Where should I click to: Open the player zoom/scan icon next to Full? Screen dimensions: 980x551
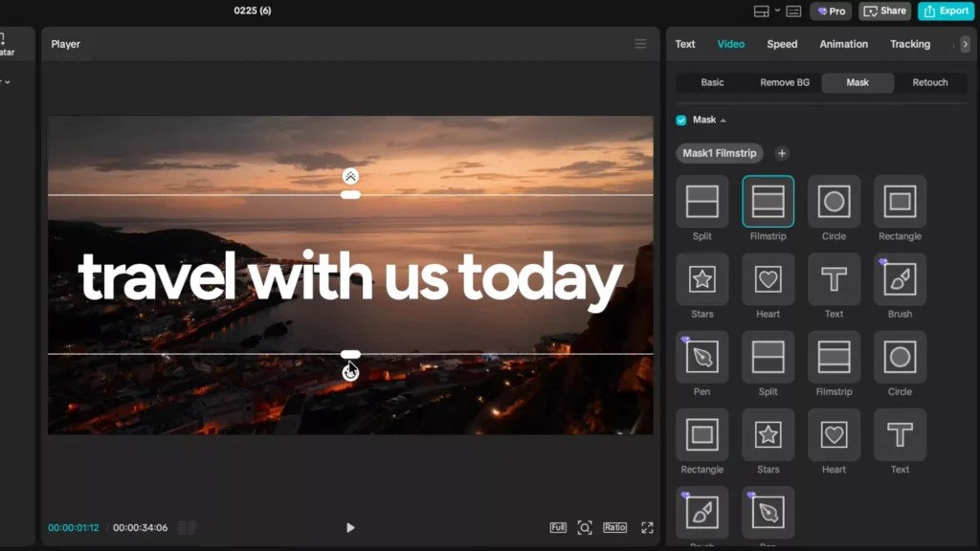pos(585,527)
